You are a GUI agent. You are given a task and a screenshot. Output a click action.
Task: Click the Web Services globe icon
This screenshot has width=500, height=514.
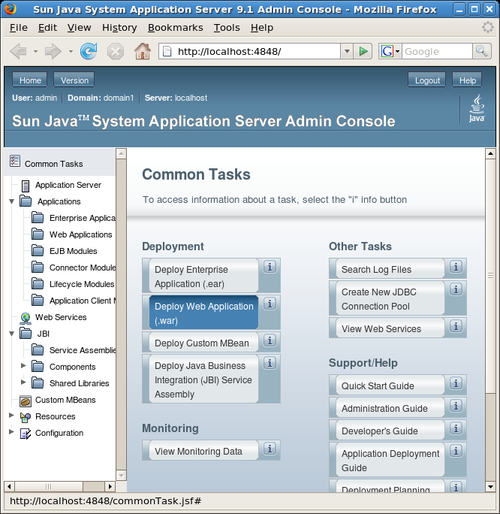tap(25, 318)
